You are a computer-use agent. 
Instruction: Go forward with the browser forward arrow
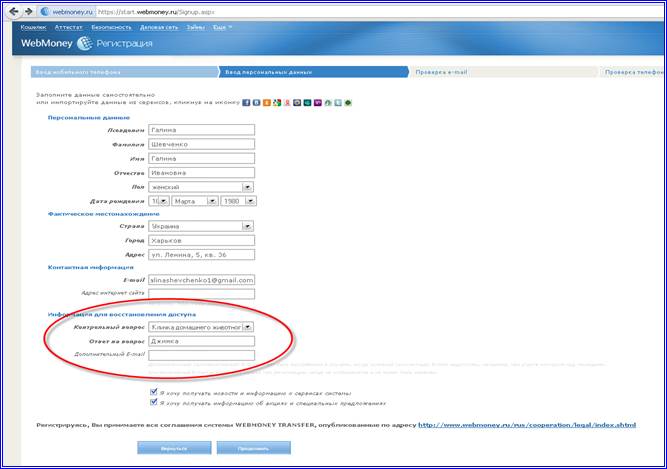(x=29, y=11)
